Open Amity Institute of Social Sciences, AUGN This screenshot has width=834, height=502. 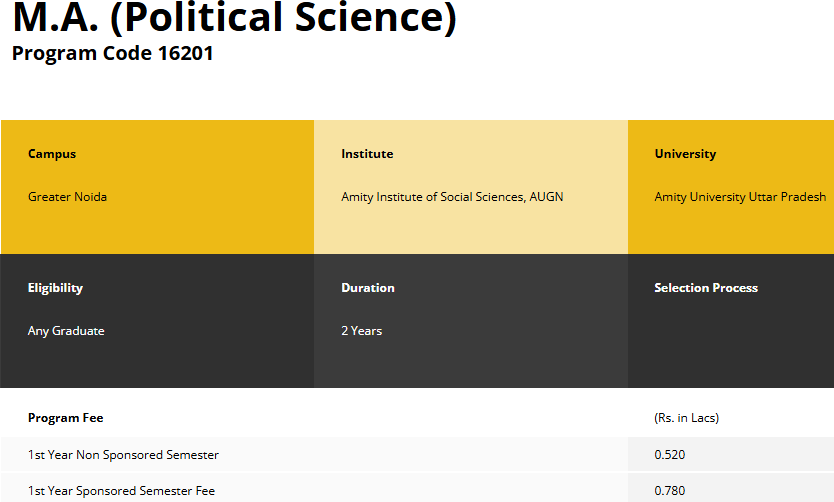452,197
